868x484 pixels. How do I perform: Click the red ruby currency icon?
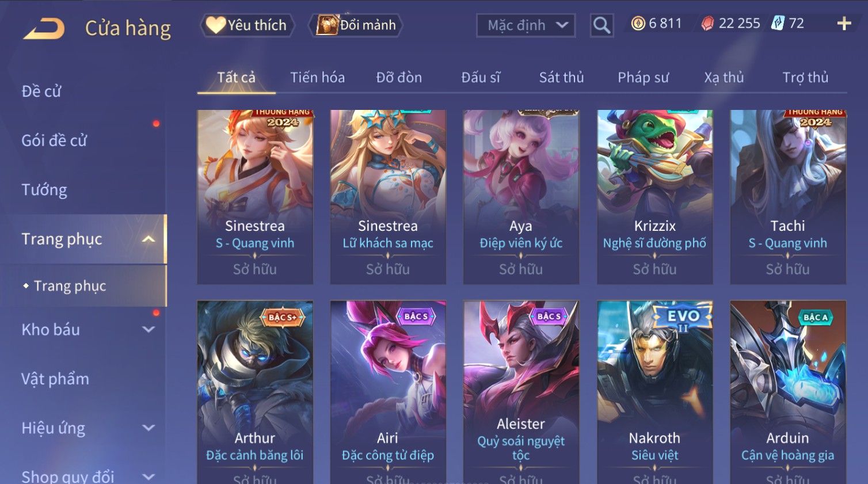707,24
